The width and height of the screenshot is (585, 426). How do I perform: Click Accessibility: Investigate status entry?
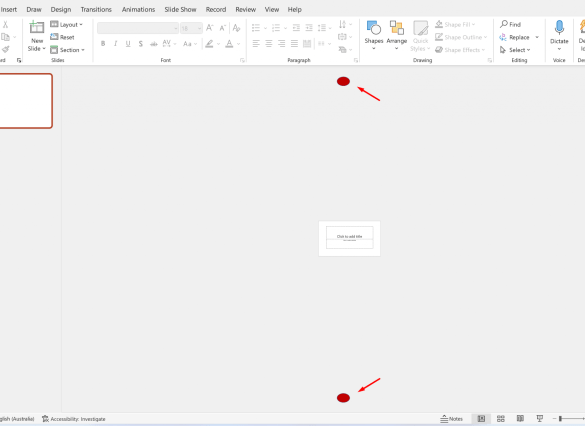73,419
